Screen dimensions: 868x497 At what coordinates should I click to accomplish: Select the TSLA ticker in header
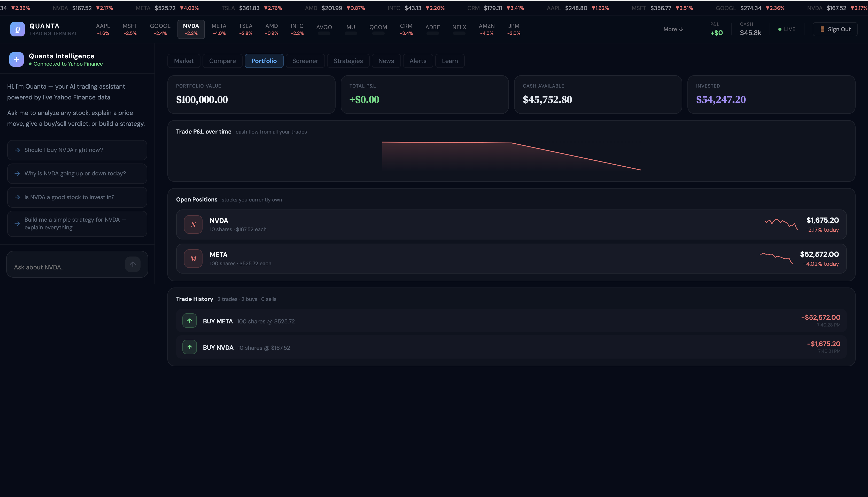(x=245, y=29)
